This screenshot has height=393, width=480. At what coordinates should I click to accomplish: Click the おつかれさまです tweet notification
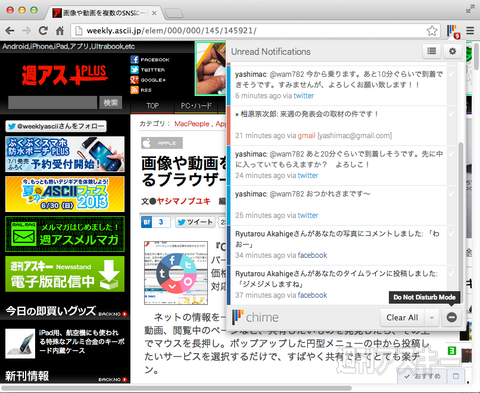(303, 194)
